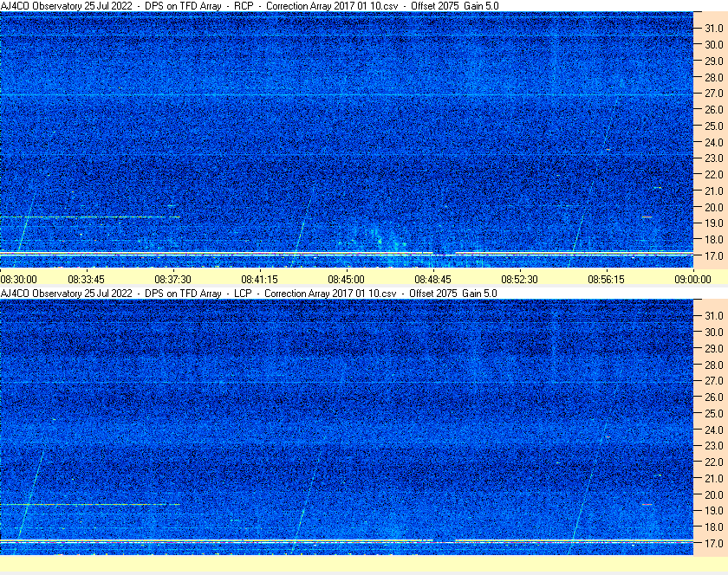This screenshot has height=575, width=728.
Task: Select the 08:37:30 time axis label
Action: tap(172, 280)
